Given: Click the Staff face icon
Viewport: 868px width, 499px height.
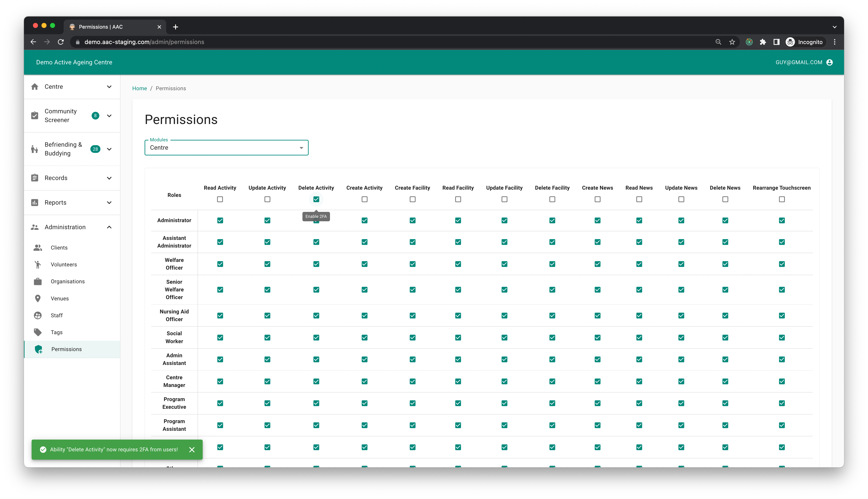Looking at the screenshot, I should (38, 315).
